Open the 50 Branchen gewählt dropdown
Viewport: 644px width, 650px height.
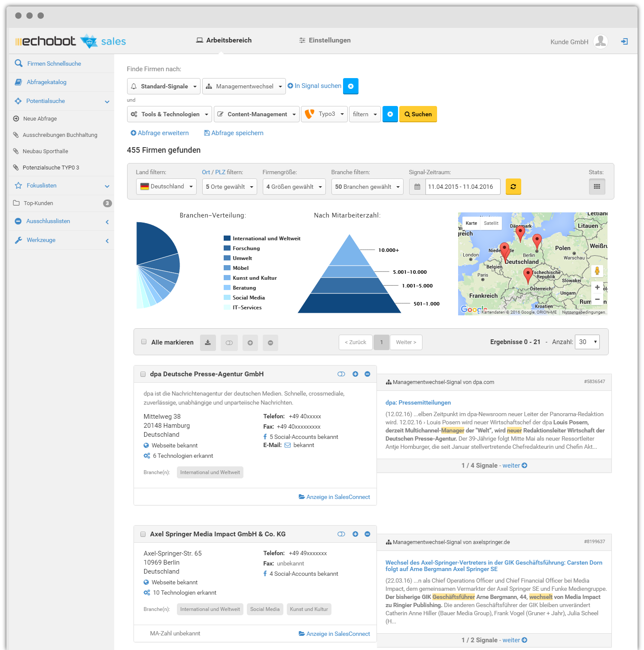tap(367, 187)
